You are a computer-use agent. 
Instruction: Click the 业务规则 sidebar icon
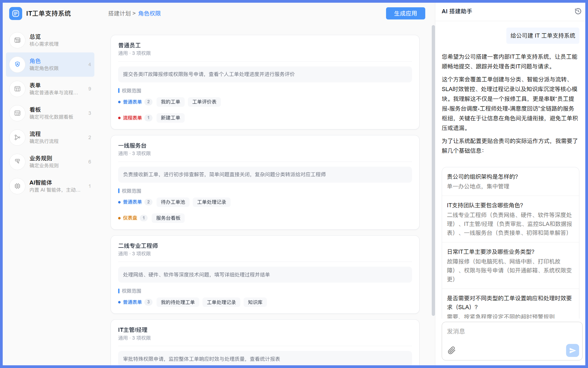pyautogui.click(x=17, y=162)
